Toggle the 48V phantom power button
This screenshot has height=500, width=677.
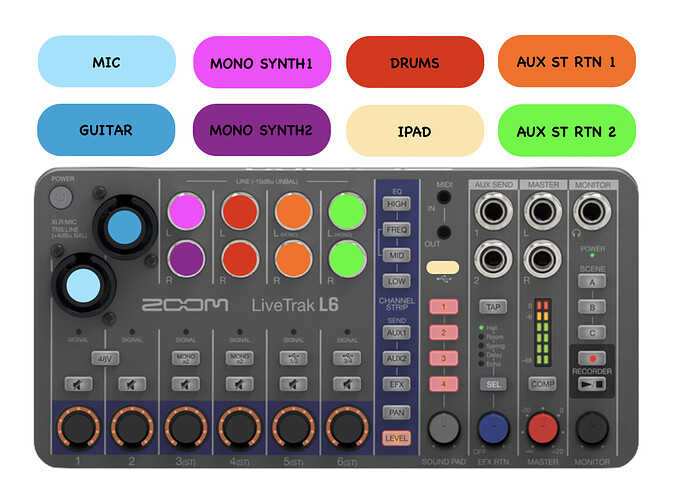(x=105, y=358)
